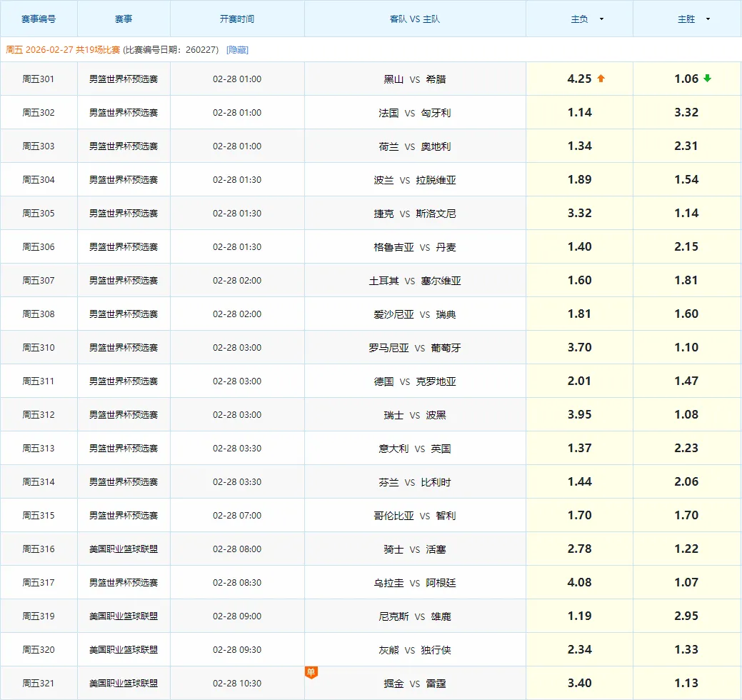
Task: Select 主胜 odds 2.95 for 尼克斯 vs 雄鹿
Action: pos(686,616)
